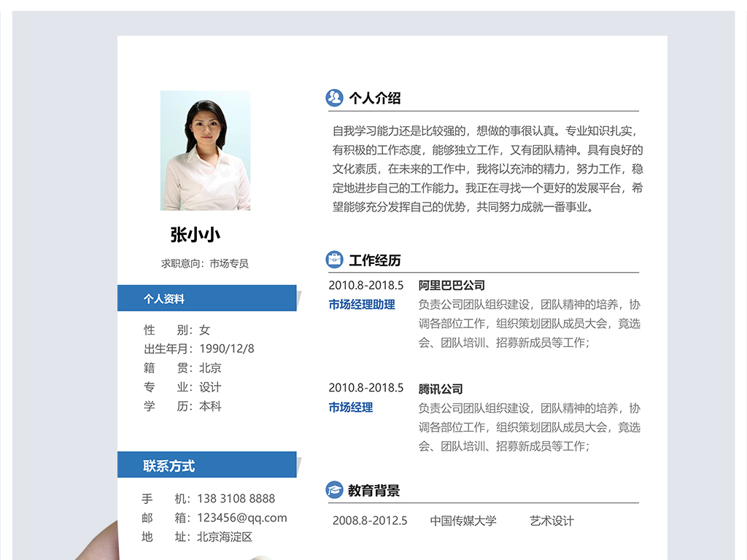Click the 中国传媒大学 school name
This screenshot has width=747, height=560.
click(x=463, y=521)
